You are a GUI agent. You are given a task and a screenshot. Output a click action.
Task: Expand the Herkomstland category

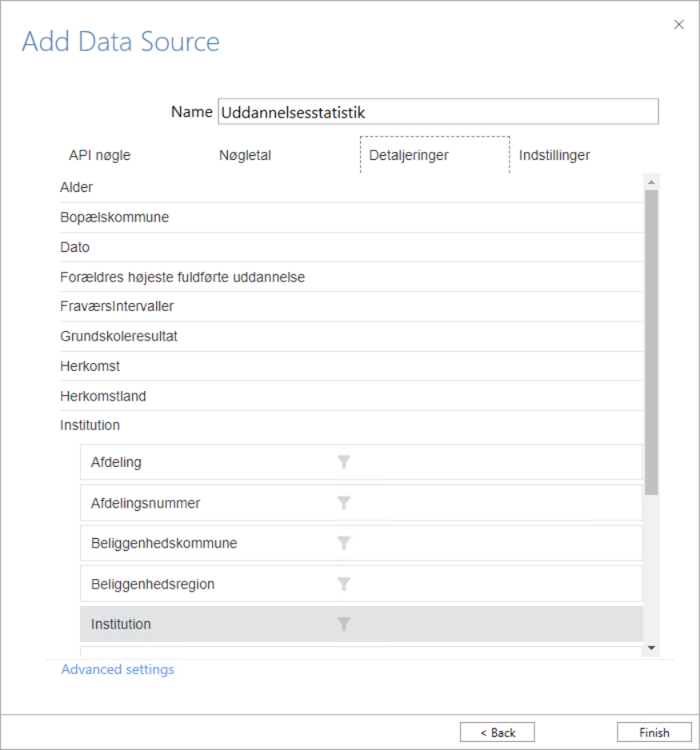351,396
